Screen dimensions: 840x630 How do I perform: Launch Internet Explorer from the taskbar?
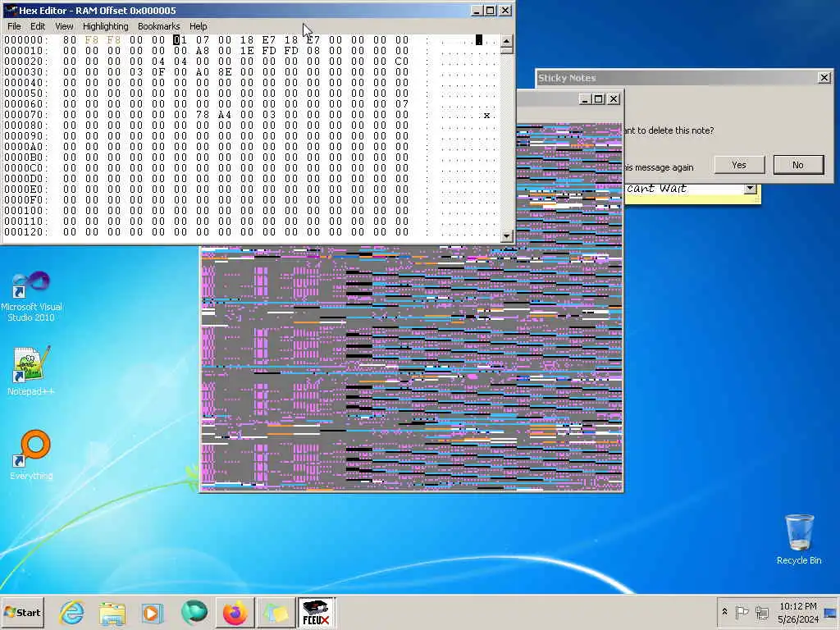[x=72, y=612]
